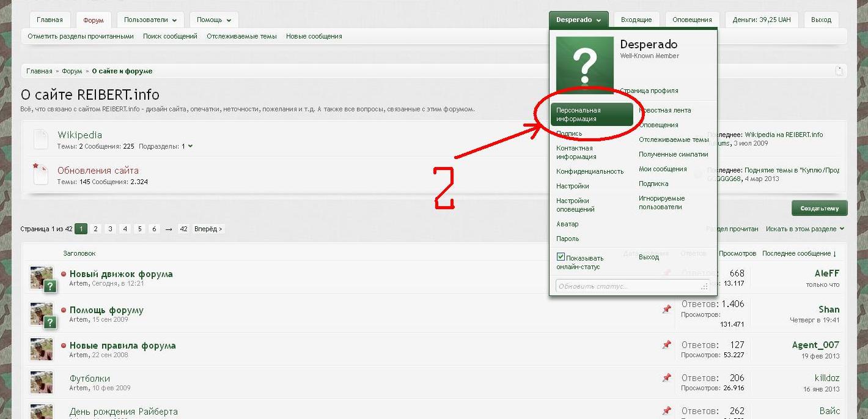Expand Подразделы: 1 dropdown

[x=166, y=146]
